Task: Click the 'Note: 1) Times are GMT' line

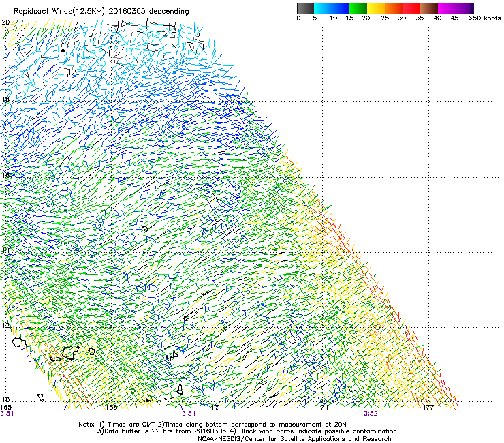Action: (212, 425)
